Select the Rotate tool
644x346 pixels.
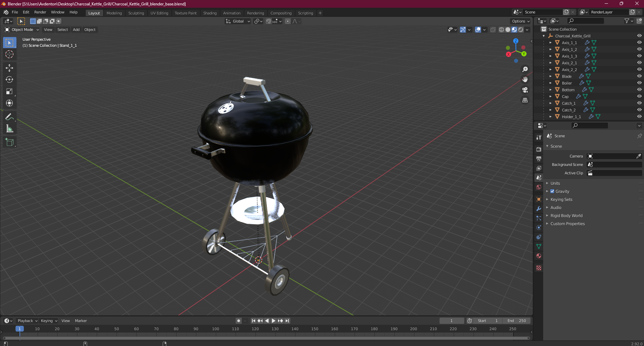9,80
